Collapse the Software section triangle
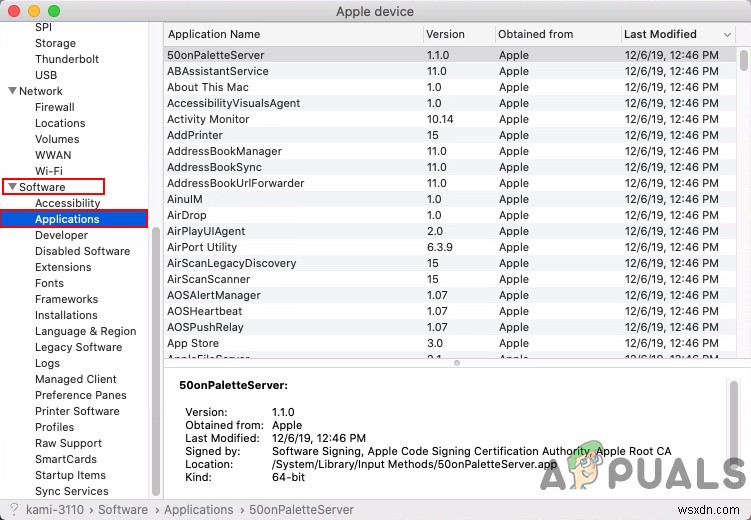Viewport: 751px width, 520px height. (12, 187)
